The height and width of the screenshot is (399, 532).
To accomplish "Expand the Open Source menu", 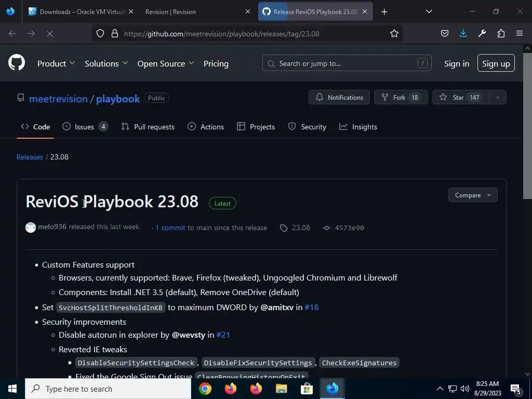I will pos(166,63).
